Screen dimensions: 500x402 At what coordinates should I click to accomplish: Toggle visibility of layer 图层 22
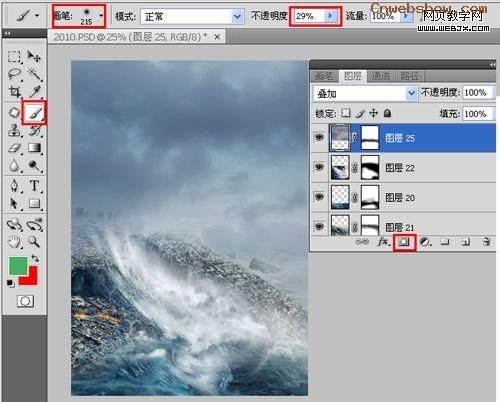click(319, 167)
